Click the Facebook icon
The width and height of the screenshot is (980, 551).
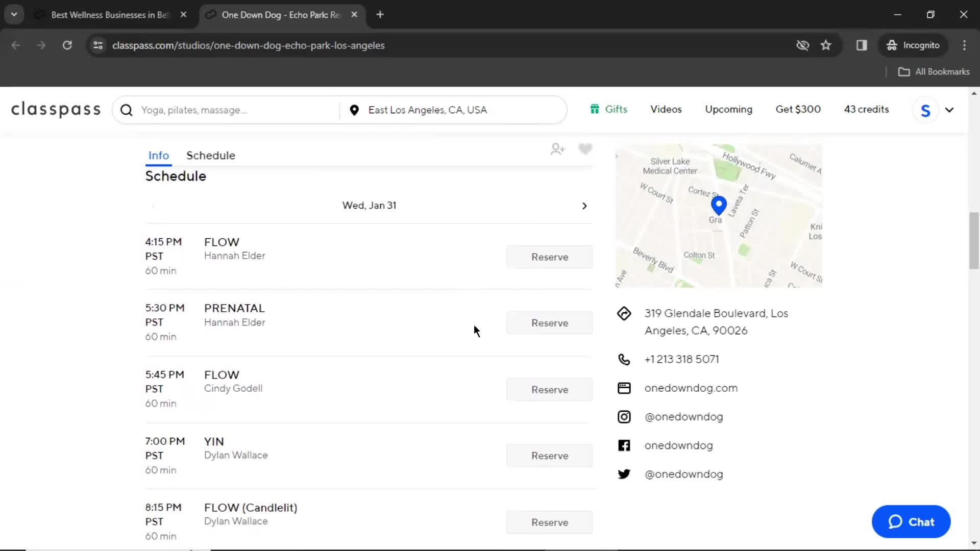pyautogui.click(x=624, y=445)
